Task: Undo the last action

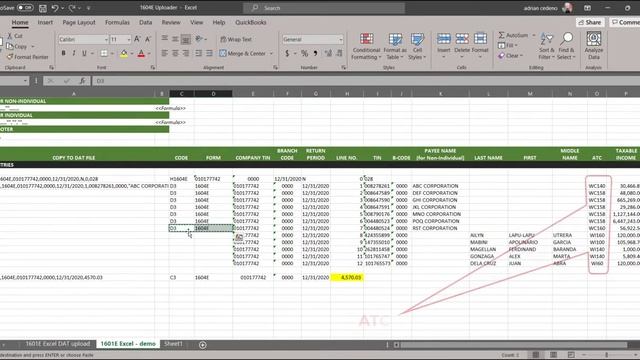Action: [54, 8]
